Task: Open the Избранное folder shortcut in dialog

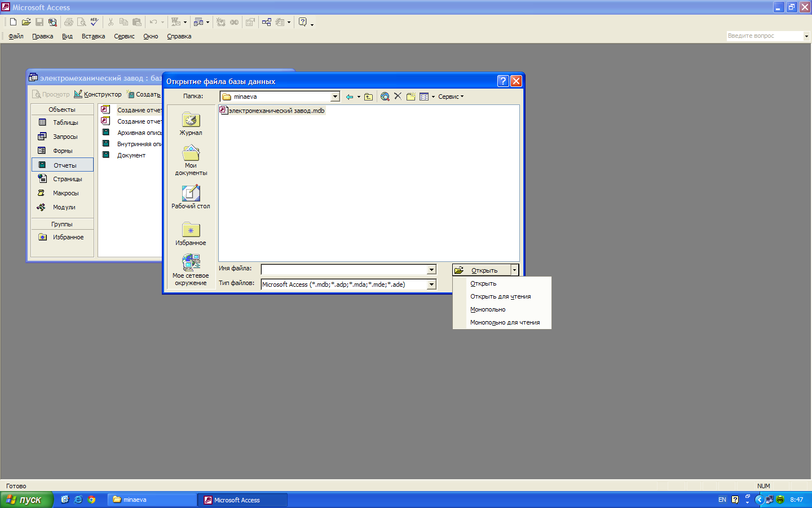Action: pos(191,234)
